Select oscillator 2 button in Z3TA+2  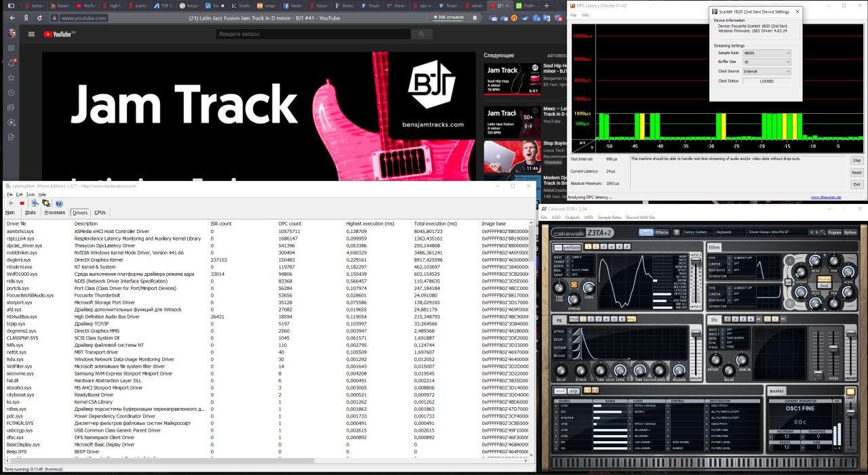pos(595,247)
